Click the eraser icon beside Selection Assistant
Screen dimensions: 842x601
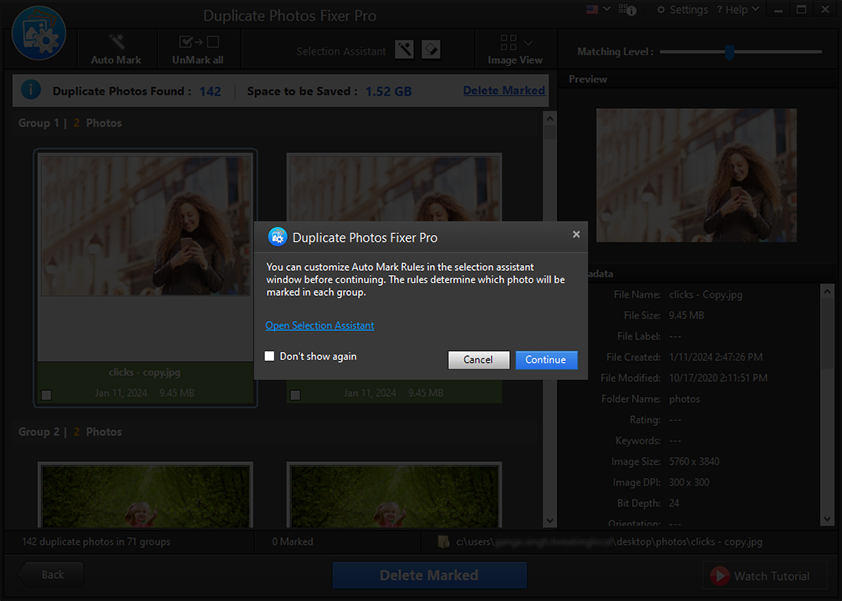[431, 49]
